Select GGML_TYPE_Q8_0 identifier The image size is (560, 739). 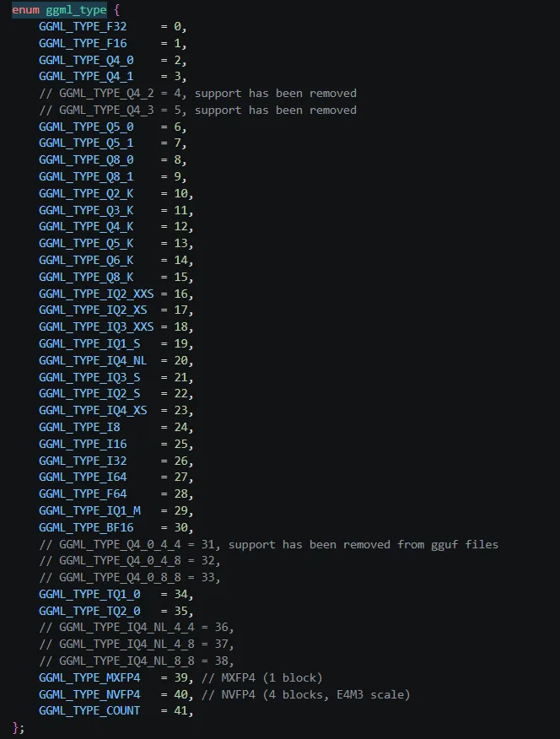pyautogui.click(x=86, y=159)
